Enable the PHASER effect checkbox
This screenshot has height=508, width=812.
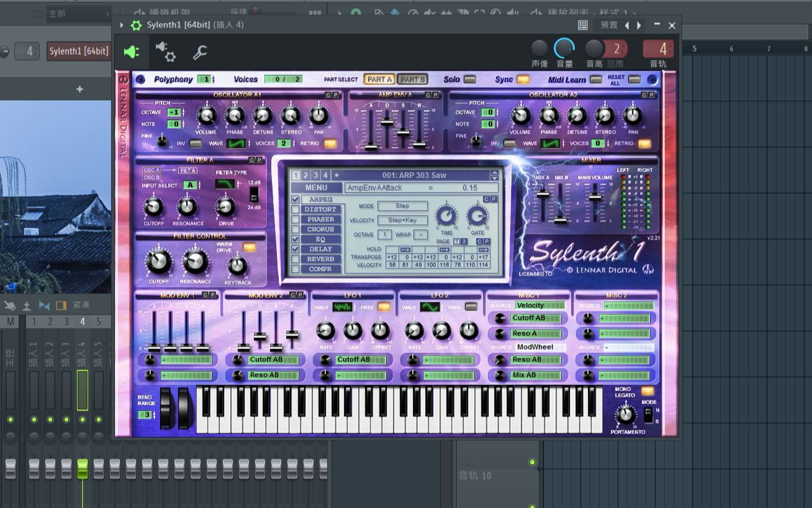point(295,219)
